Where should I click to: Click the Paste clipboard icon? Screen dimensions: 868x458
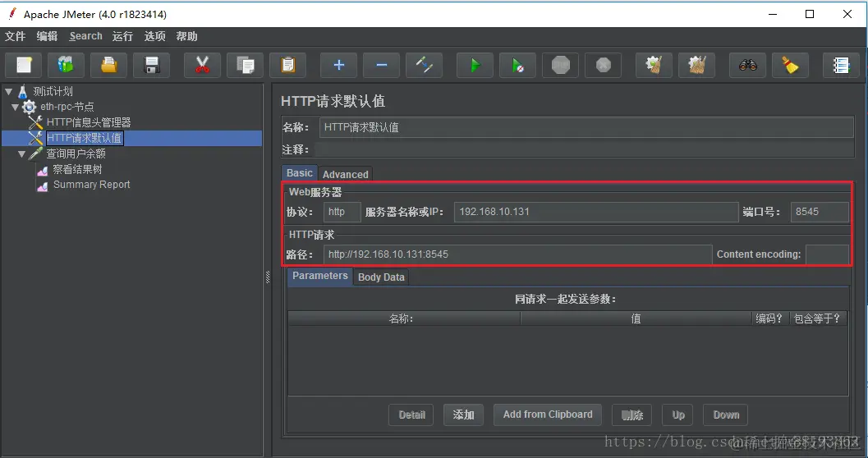288,66
